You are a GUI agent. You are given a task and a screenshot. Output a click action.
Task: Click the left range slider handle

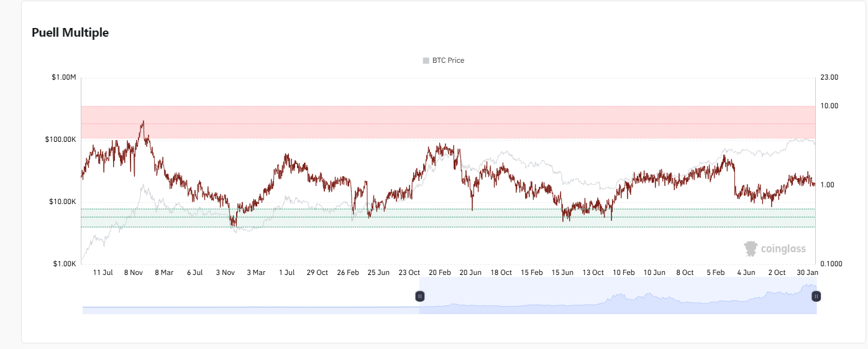click(x=420, y=296)
